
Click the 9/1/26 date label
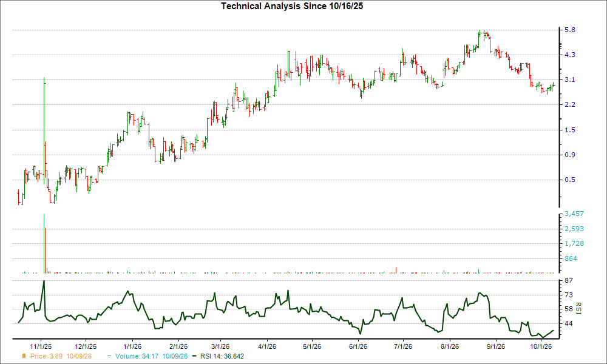click(496, 346)
